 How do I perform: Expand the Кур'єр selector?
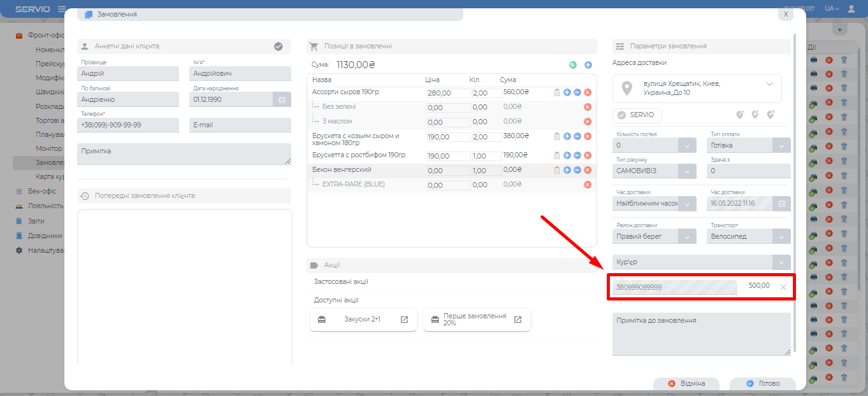coord(781,262)
